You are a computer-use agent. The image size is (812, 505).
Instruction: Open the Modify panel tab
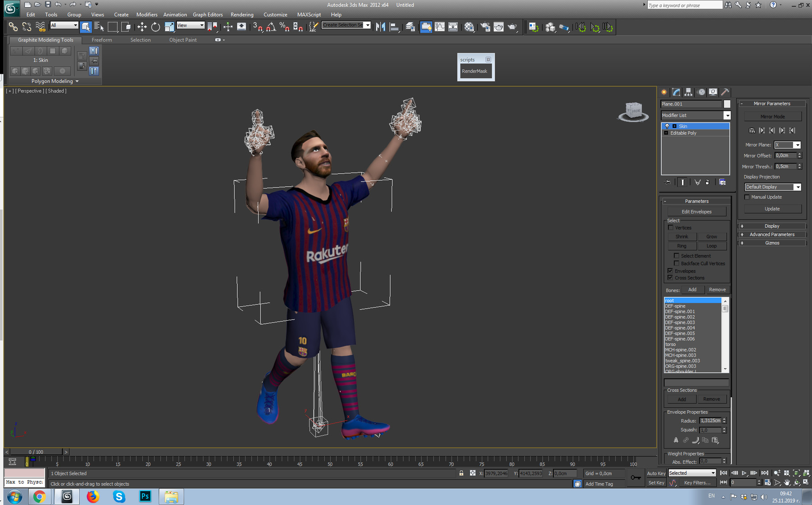tap(676, 92)
